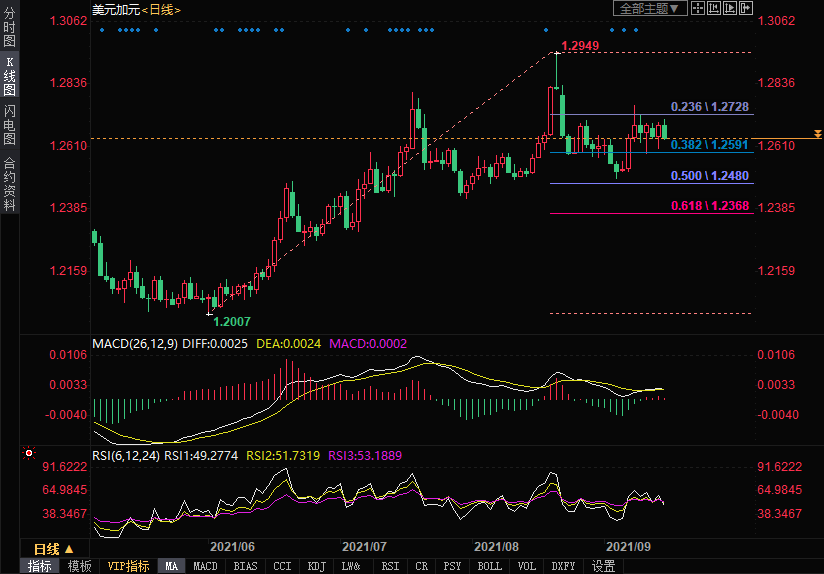Screen dimensions: 824x574
Task: Open the 设置 settings button
Action: 603,566
